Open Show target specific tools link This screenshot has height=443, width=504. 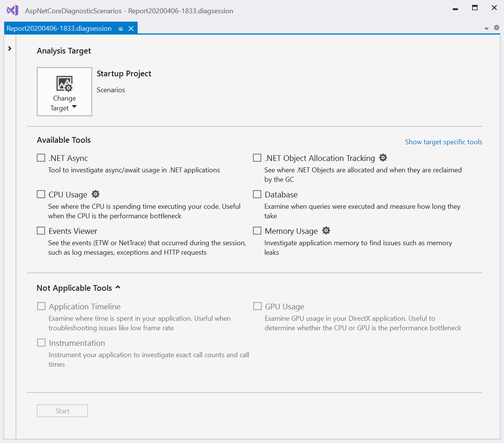click(443, 142)
